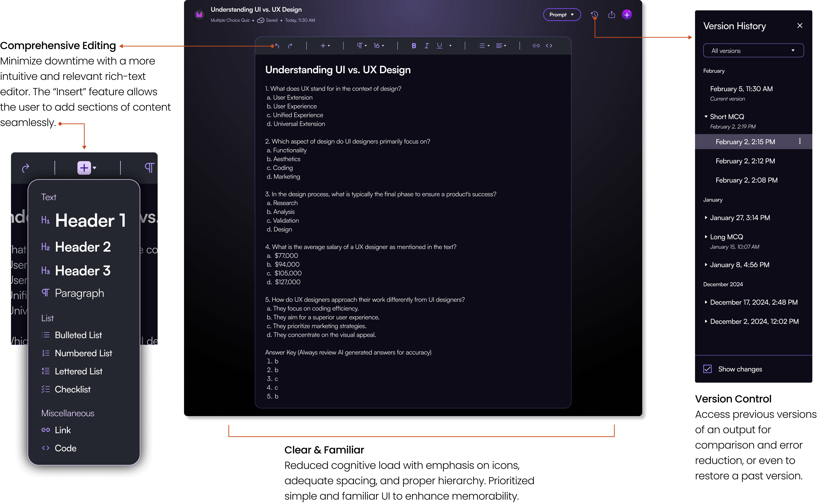The image size is (827, 504).
Task: Select the Checklist option from the insert menu
Action: (73, 389)
